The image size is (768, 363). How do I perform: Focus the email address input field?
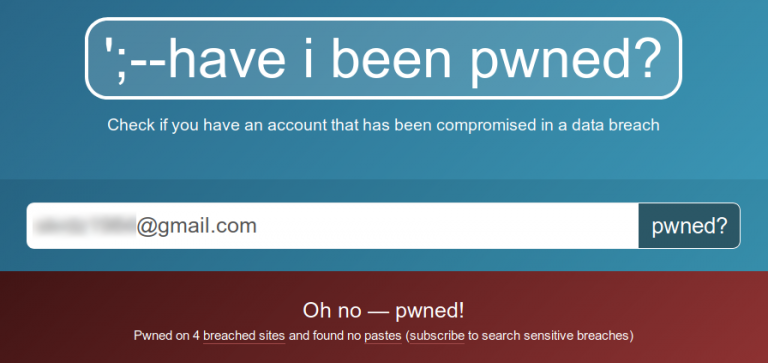tap(333, 226)
